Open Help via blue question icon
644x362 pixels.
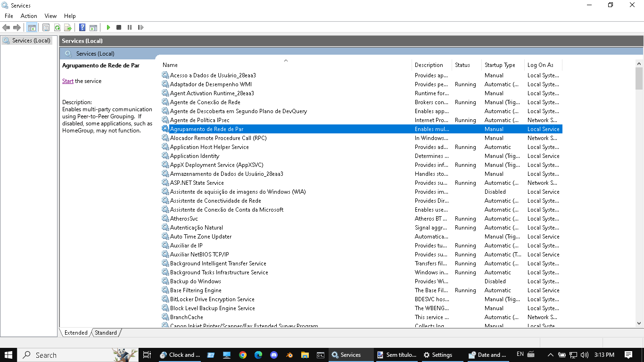click(82, 27)
